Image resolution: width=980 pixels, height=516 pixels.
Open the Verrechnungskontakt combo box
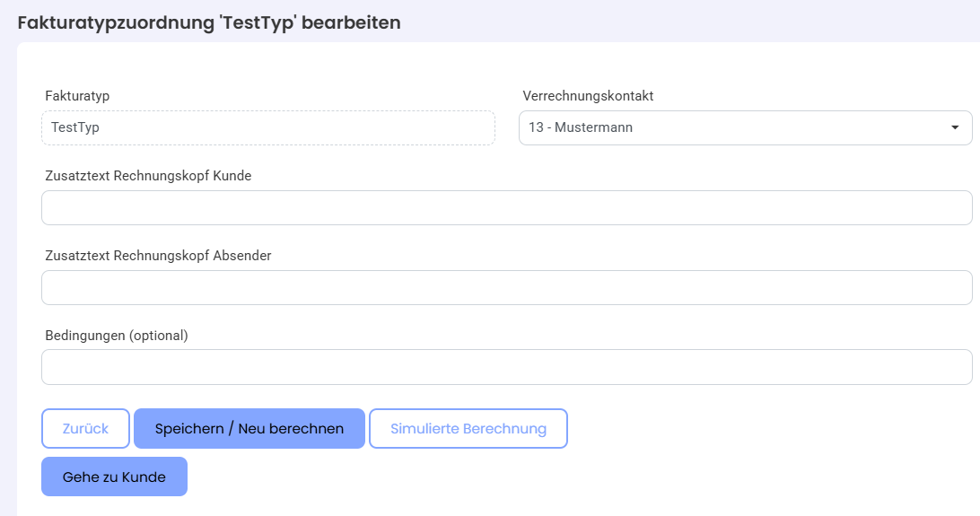click(745, 127)
